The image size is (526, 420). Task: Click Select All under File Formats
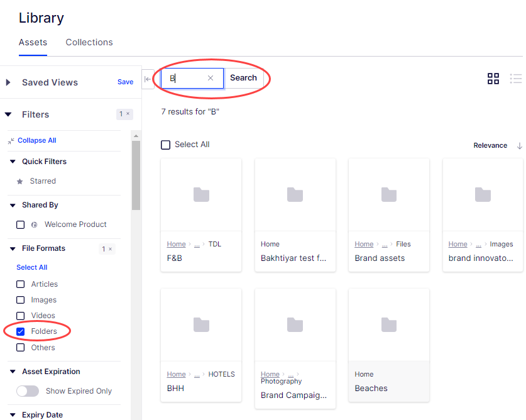tap(32, 267)
